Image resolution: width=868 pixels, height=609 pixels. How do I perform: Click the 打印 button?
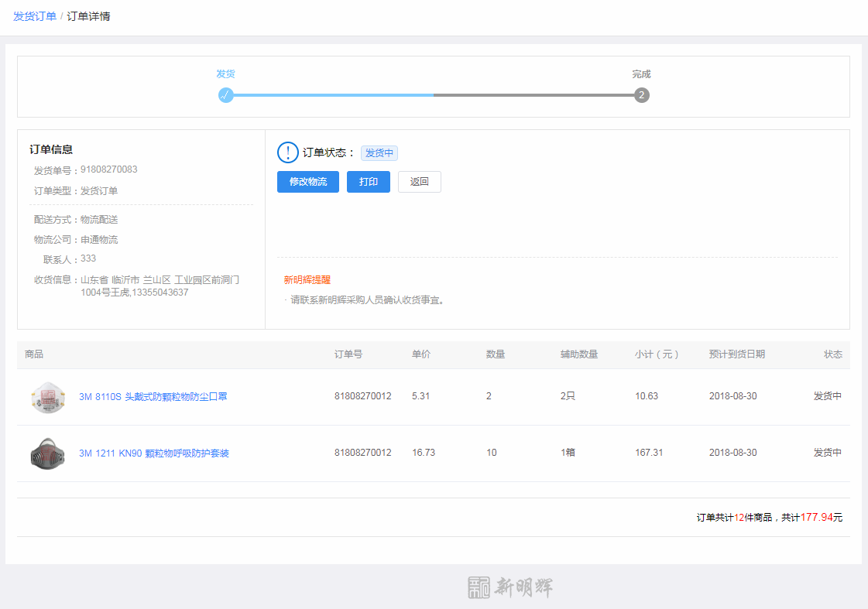(369, 182)
